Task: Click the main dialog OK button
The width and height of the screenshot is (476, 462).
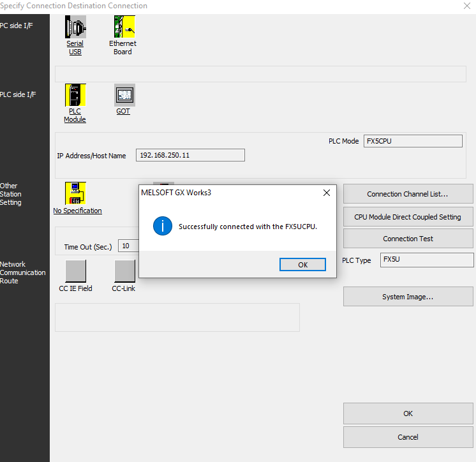Action: point(408,414)
